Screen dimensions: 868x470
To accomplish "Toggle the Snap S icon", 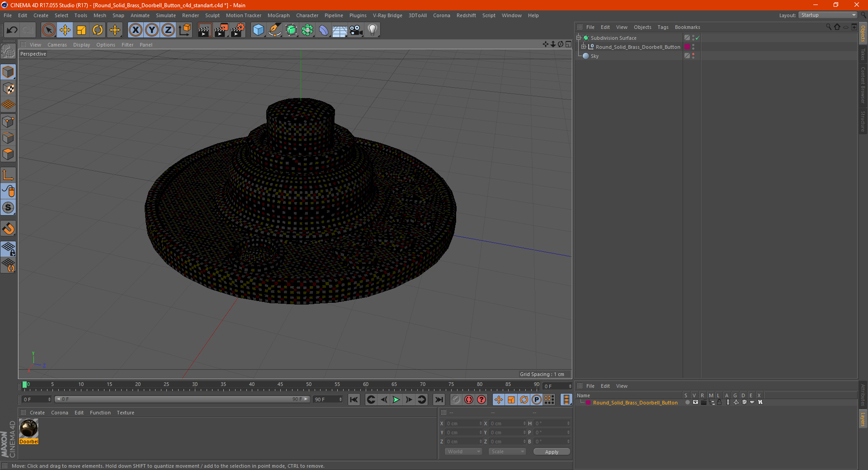I will point(8,207).
